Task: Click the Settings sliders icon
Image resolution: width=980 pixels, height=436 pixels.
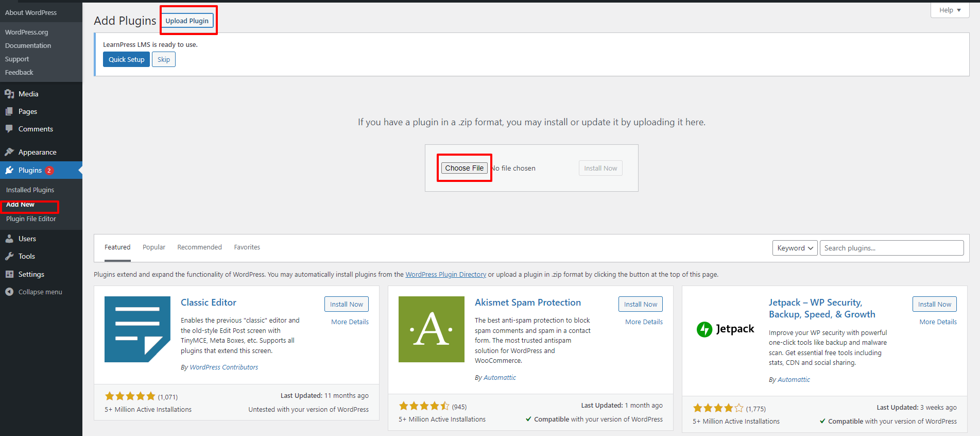Action: coord(9,274)
